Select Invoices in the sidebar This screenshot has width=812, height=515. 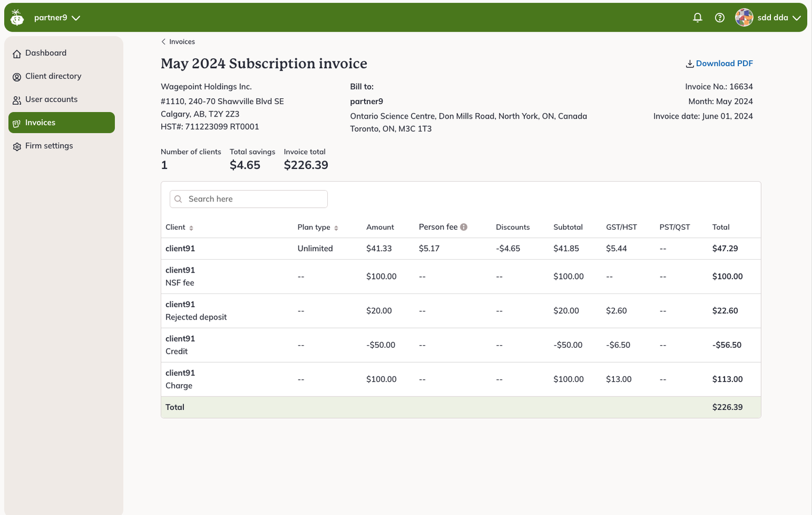[x=61, y=122]
